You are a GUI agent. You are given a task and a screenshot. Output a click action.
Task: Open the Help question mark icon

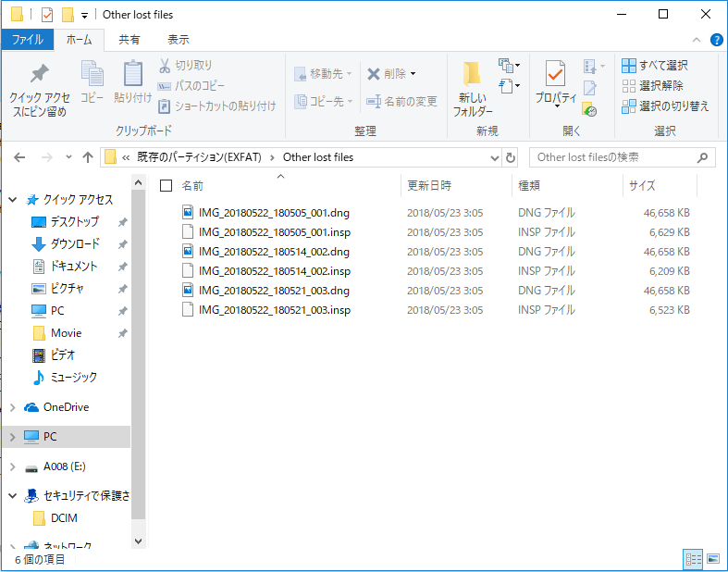click(x=716, y=40)
